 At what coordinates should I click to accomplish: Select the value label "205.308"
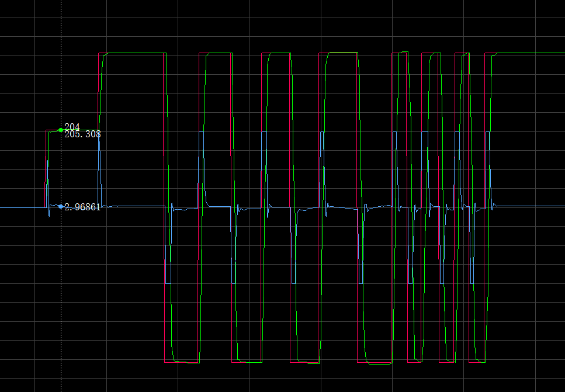tap(82, 134)
